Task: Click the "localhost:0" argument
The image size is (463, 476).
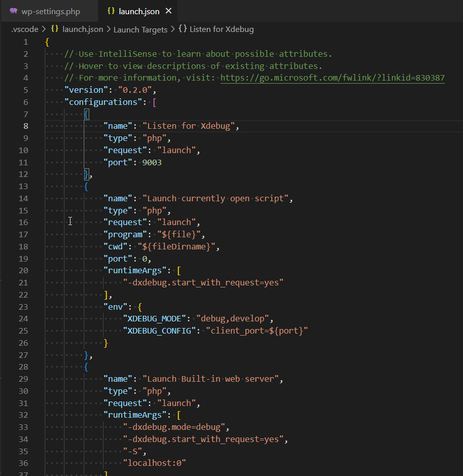Action: point(154,463)
